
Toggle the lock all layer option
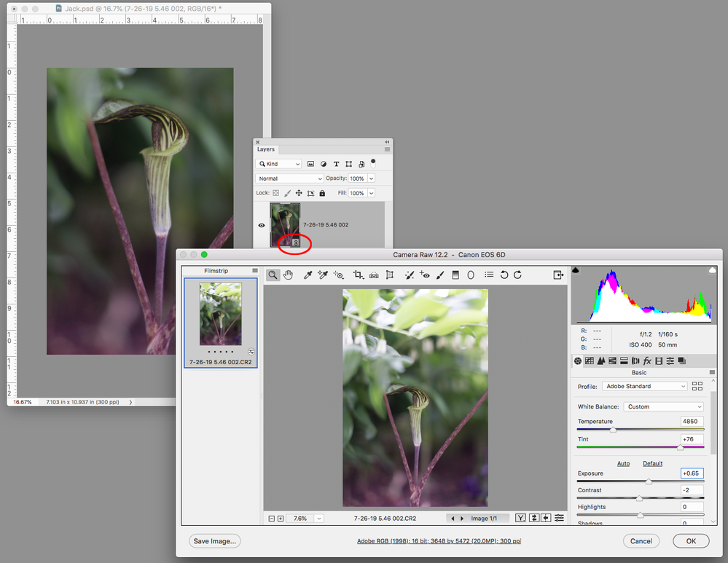[x=322, y=193]
